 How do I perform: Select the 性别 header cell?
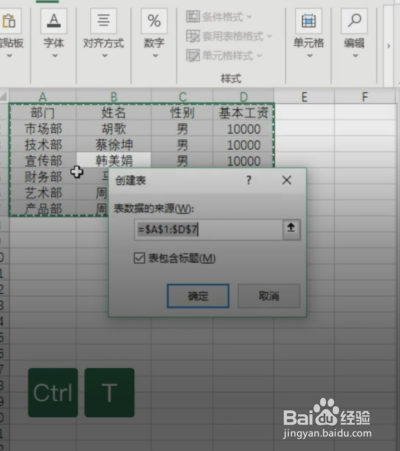click(x=182, y=113)
